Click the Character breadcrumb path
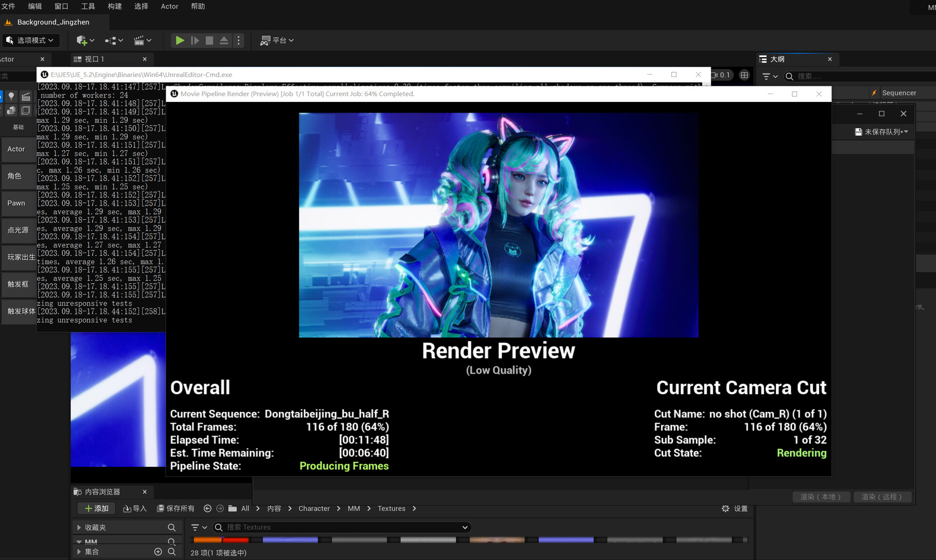Screen dimensions: 936x560 coord(314,508)
